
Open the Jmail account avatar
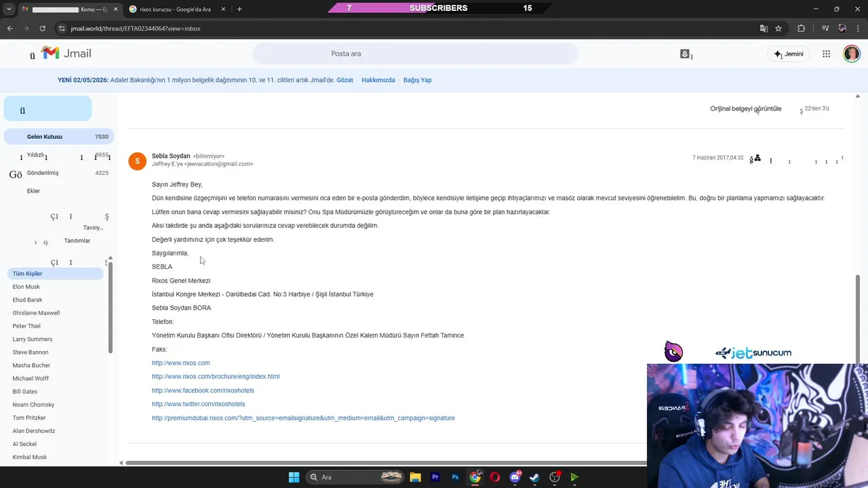[x=851, y=54]
